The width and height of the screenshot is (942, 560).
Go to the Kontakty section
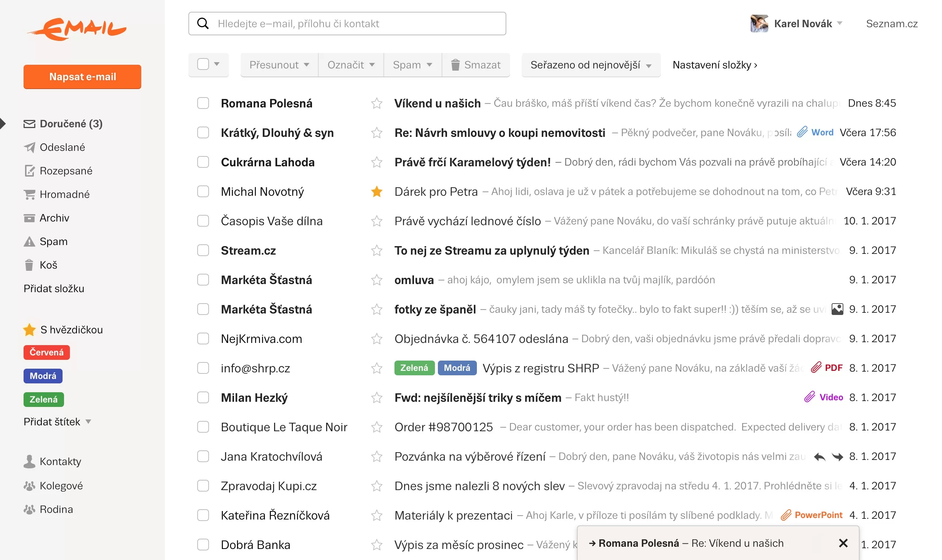(60, 461)
